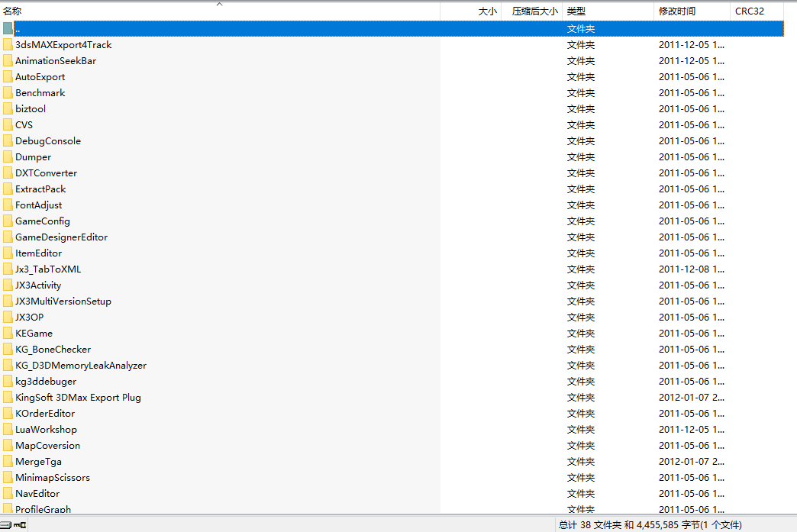797x532 pixels.
Task: Click the ExtractPack folder icon
Action: [x=8, y=189]
